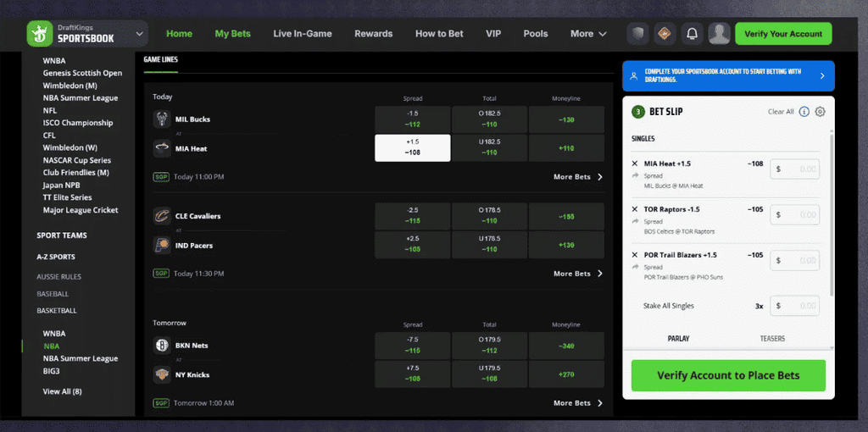Click SGP badge for Tomorrow 1:00 AM game
This screenshot has width=868, height=432.
pos(161,403)
